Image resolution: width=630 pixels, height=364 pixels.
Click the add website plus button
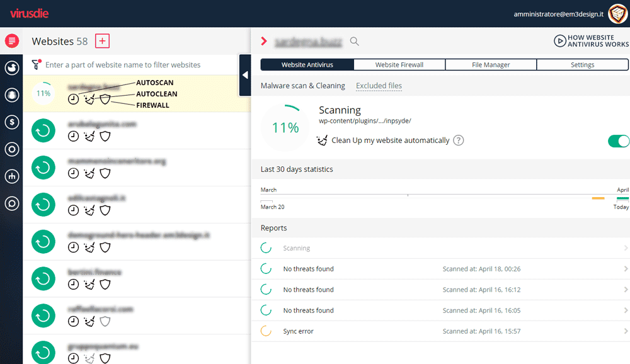tap(102, 42)
